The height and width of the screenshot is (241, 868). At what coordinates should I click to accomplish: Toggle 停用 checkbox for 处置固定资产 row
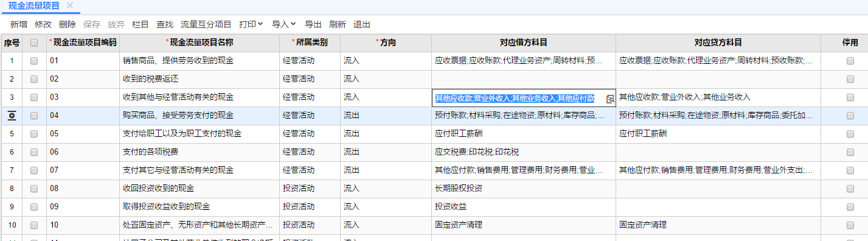click(850, 225)
